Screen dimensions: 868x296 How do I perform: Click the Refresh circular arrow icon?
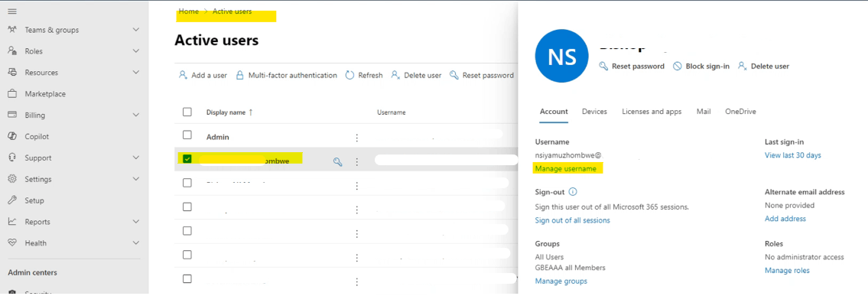[x=349, y=75]
